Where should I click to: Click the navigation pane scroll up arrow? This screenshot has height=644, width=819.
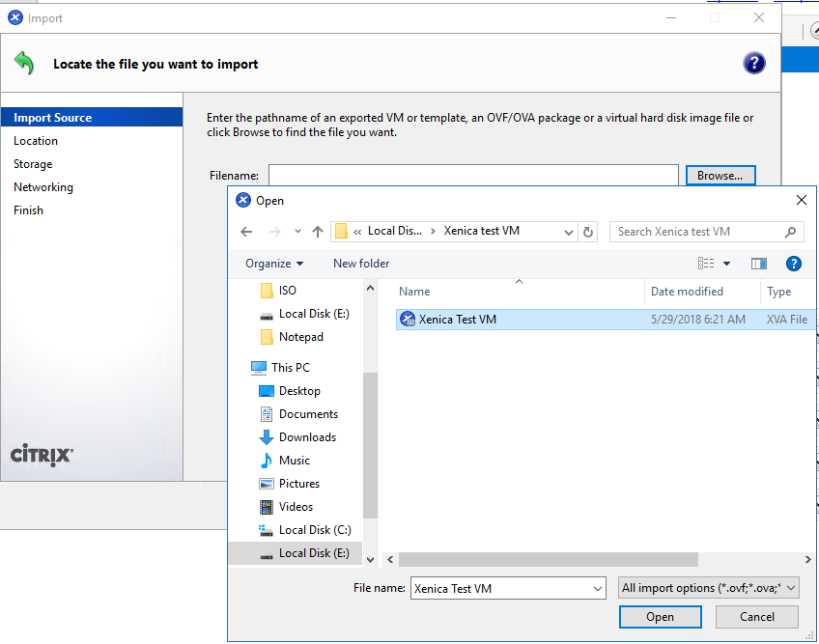pyautogui.click(x=370, y=288)
